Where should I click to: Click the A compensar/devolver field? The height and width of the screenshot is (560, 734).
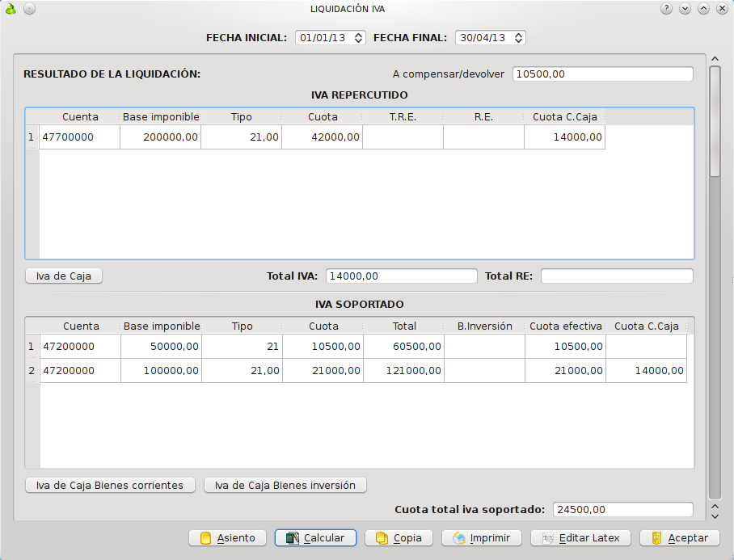[x=603, y=74]
